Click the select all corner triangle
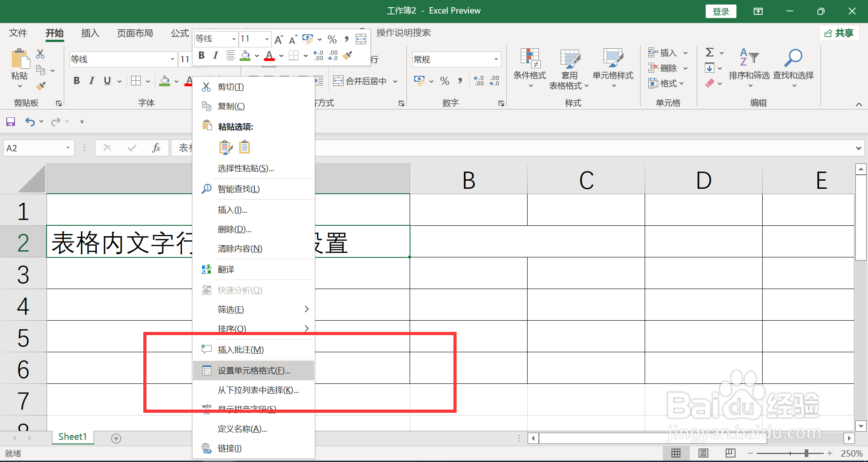Image resolution: width=868 pixels, height=462 pixels. point(32,179)
